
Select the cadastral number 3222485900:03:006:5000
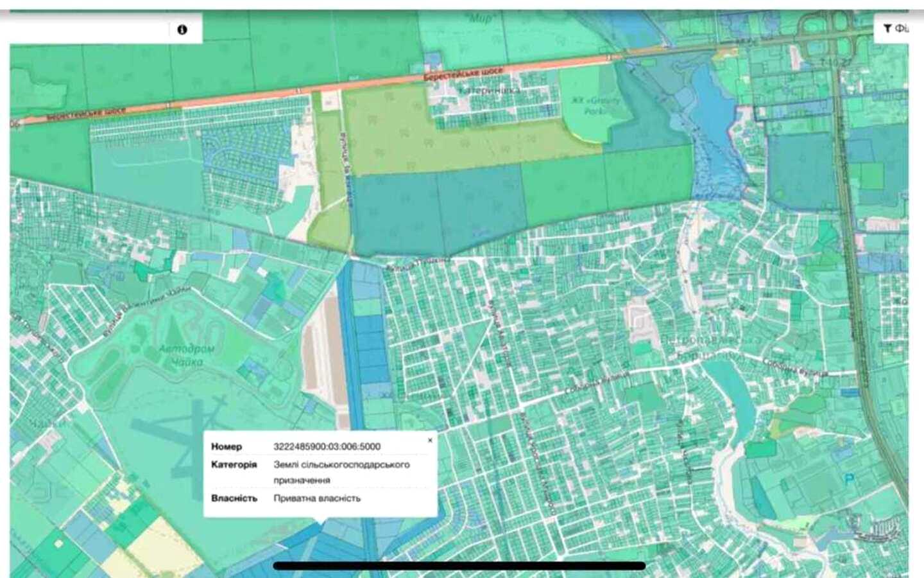point(327,446)
